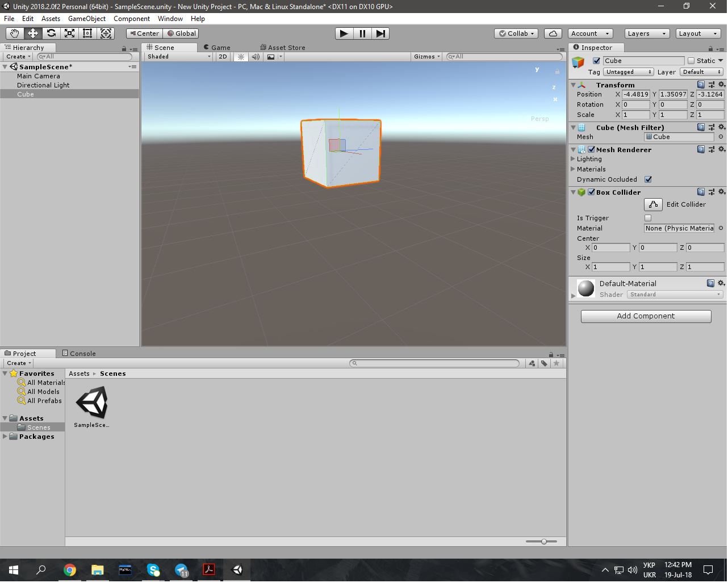Open Transform component help icon
Image resolution: width=728 pixels, height=587 pixels.
pyautogui.click(x=701, y=85)
